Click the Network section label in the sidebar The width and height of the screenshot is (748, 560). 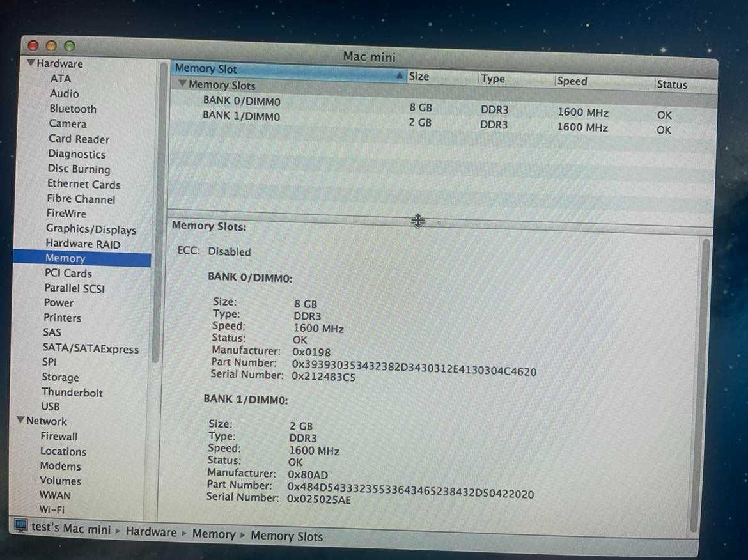point(46,421)
